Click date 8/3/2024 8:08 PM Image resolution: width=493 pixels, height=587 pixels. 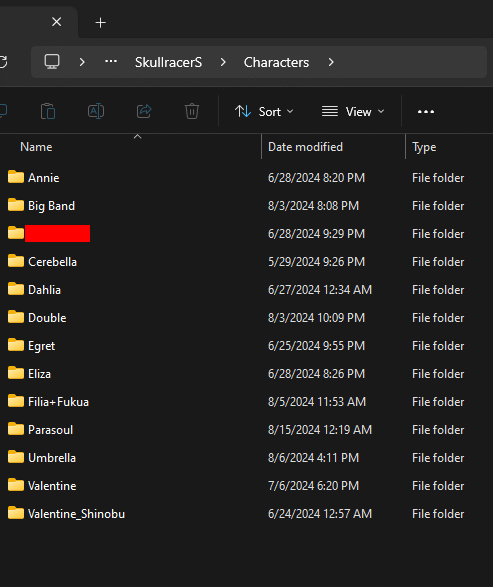pyautogui.click(x=313, y=206)
